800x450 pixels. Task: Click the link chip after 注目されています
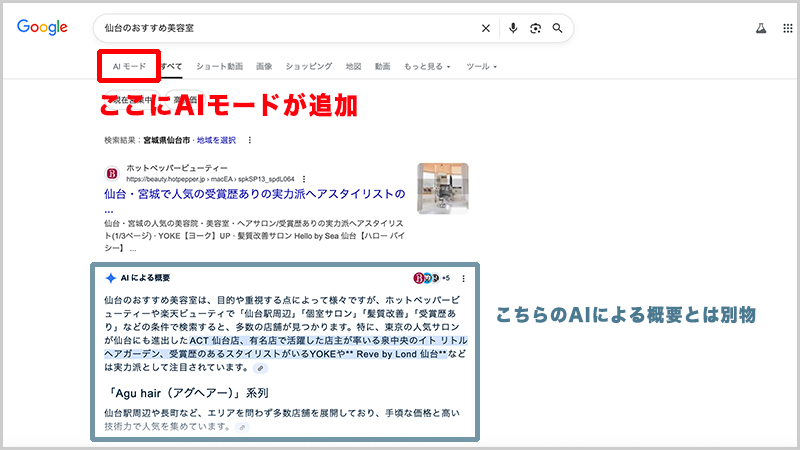point(260,368)
